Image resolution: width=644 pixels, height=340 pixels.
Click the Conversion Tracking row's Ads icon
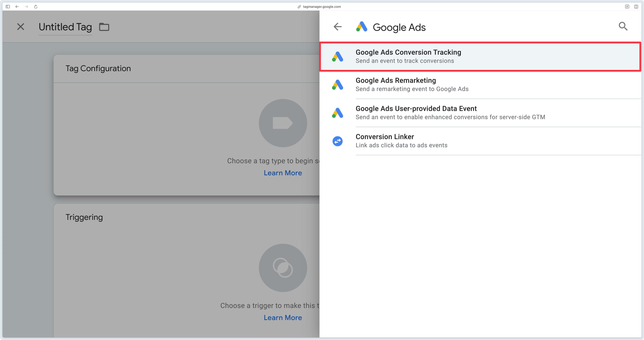337,57
